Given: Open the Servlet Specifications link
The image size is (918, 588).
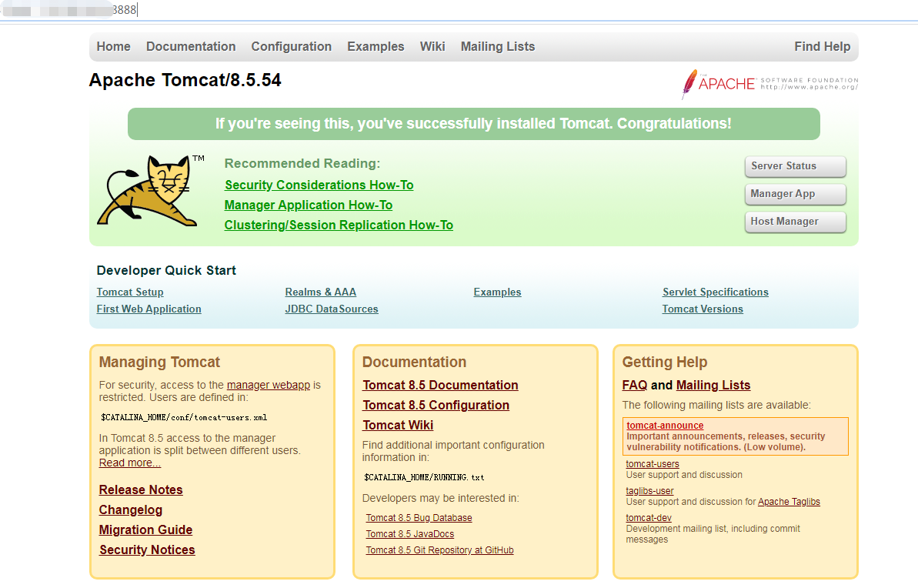Looking at the screenshot, I should [x=716, y=292].
